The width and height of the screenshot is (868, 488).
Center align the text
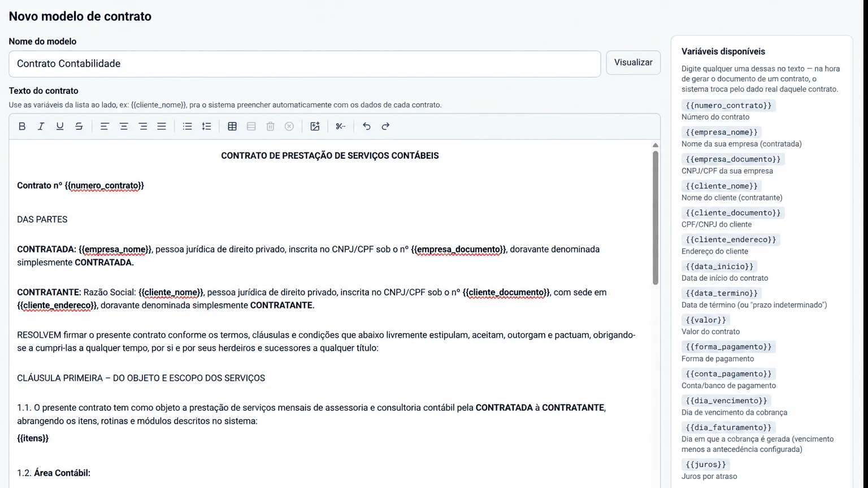point(124,127)
